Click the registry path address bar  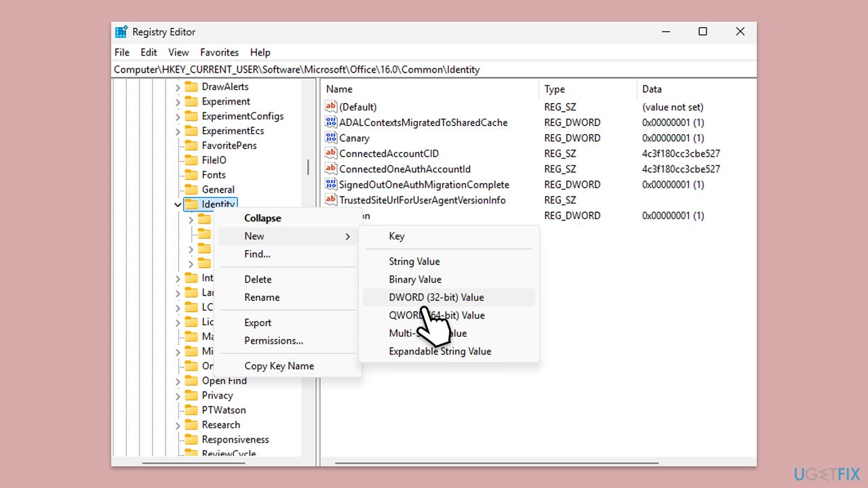coord(434,69)
